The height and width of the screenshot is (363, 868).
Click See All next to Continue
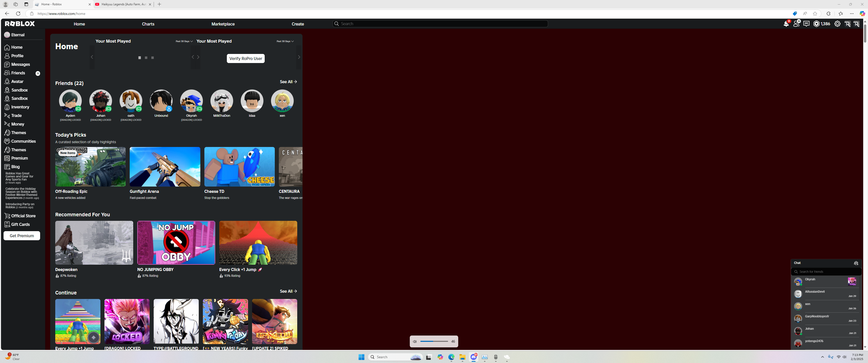point(288,291)
